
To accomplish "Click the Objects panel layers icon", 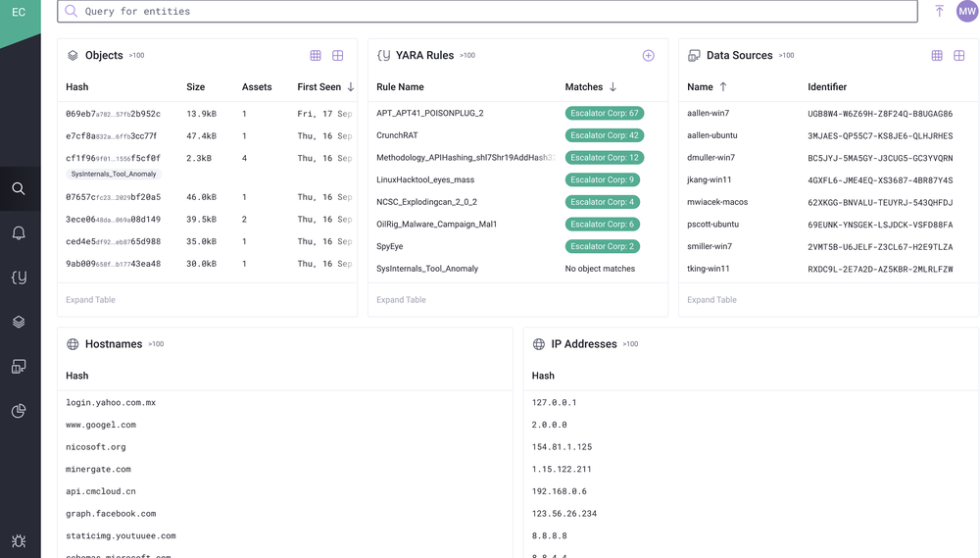I will coord(73,56).
